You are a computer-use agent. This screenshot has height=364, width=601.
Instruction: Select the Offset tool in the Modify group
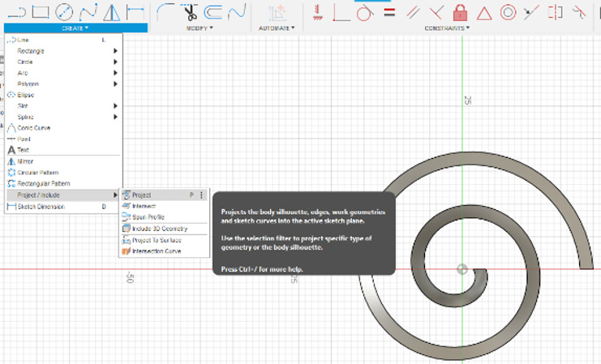(x=213, y=12)
